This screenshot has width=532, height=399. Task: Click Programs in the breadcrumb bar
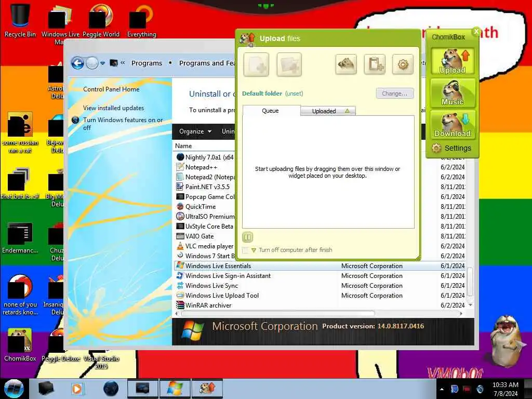coord(147,63)
